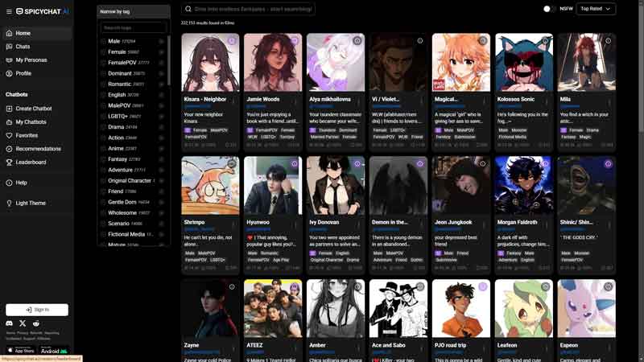Open the Leafeon character thumbnail
This screenshot has height=362, width=644.
524,309
